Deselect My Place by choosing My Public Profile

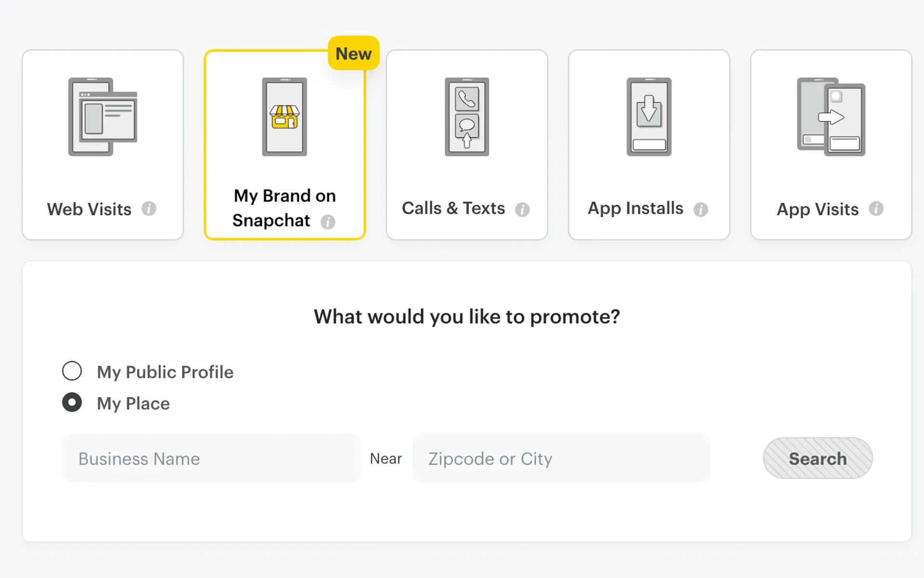(72, 371)
